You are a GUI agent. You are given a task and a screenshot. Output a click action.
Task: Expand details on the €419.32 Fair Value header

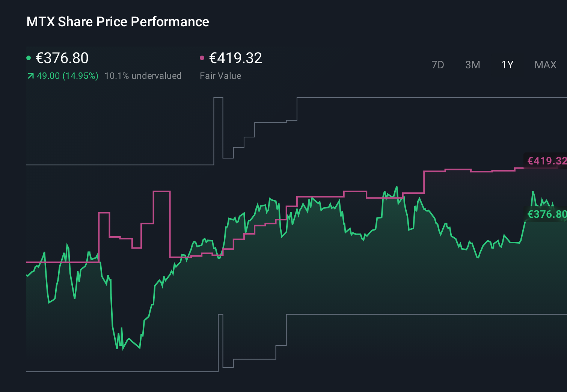pos(235,58)
